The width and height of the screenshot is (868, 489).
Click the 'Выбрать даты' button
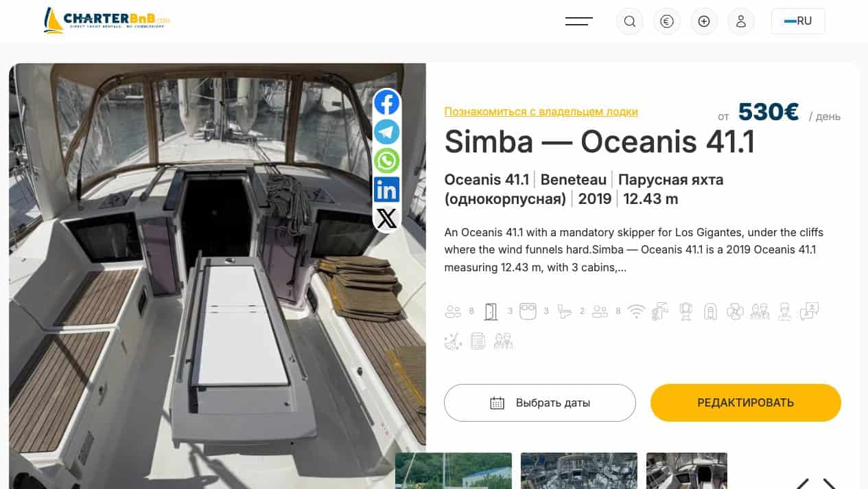[540, 402]
